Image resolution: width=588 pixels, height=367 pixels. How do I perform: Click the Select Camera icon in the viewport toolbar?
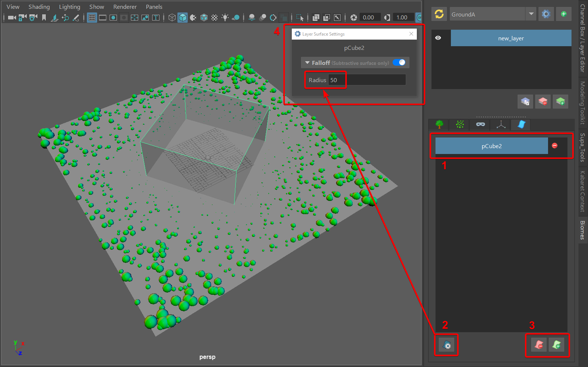point(12,17)
